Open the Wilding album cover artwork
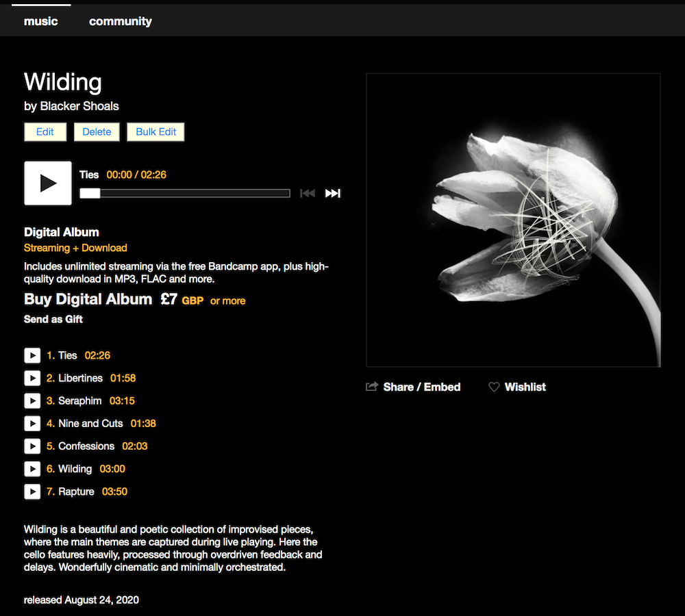Image resolution: width=685 pixels, height=616 pixels. [513, 220]
